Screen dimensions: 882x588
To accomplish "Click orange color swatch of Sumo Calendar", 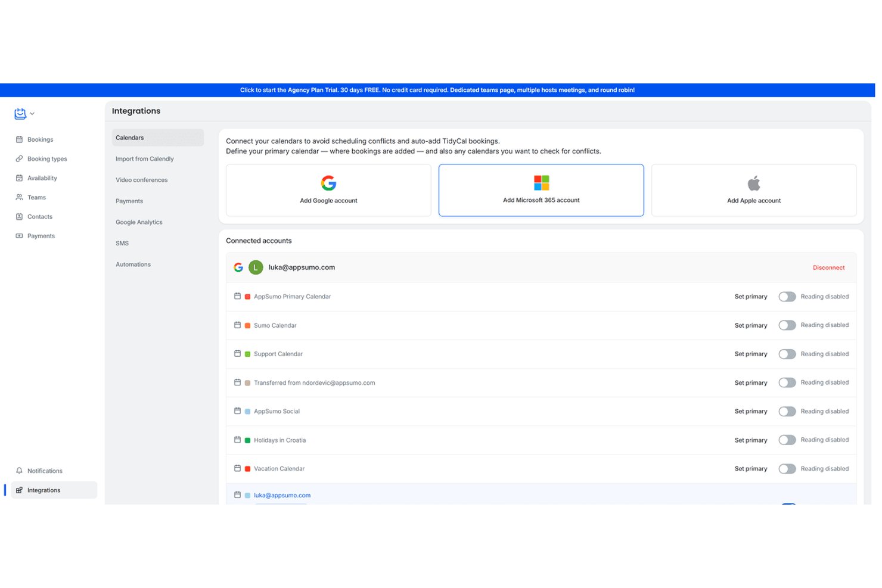I will [247, 325].
